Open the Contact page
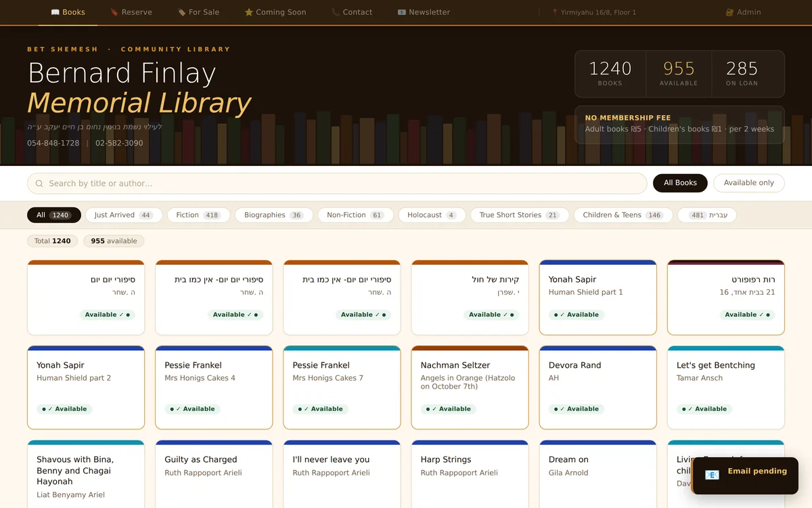 (352, 12)
